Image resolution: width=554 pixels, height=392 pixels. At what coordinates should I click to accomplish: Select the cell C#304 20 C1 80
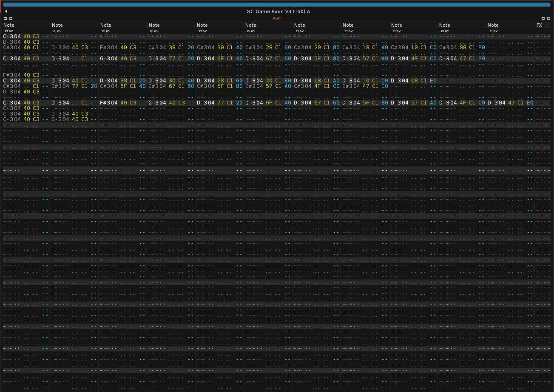tap(317, 48)
